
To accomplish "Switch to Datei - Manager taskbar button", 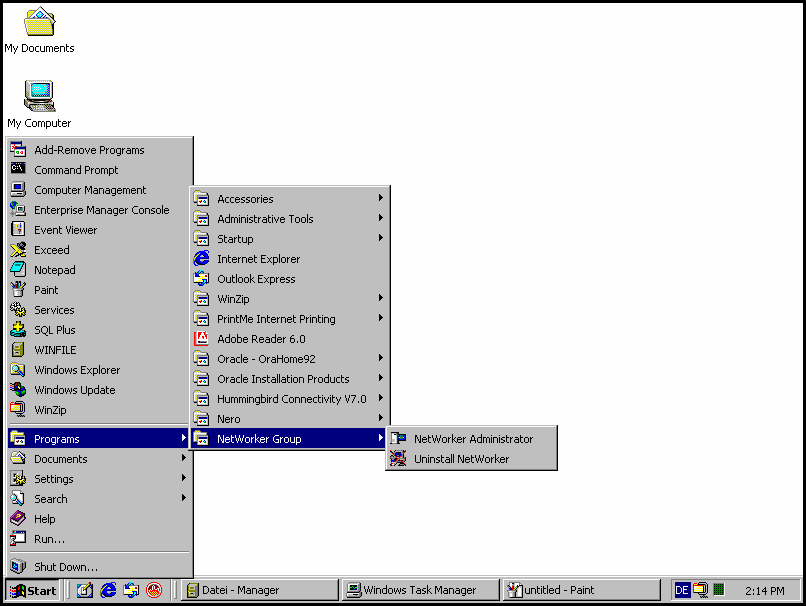I will pos(260,590).
